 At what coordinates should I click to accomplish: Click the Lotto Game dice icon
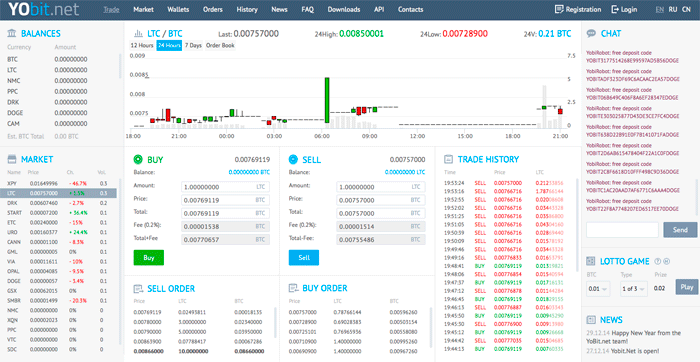click(591, 261)
